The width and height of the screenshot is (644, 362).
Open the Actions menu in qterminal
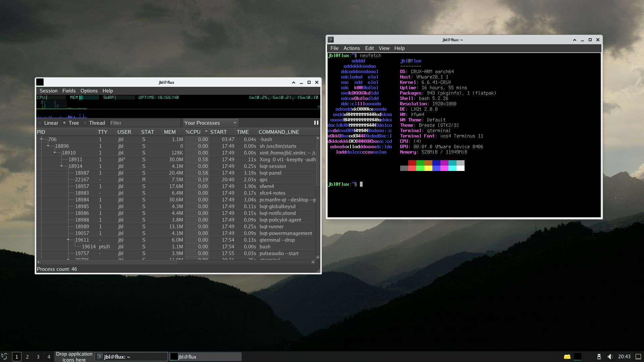[x=351, y=48]
